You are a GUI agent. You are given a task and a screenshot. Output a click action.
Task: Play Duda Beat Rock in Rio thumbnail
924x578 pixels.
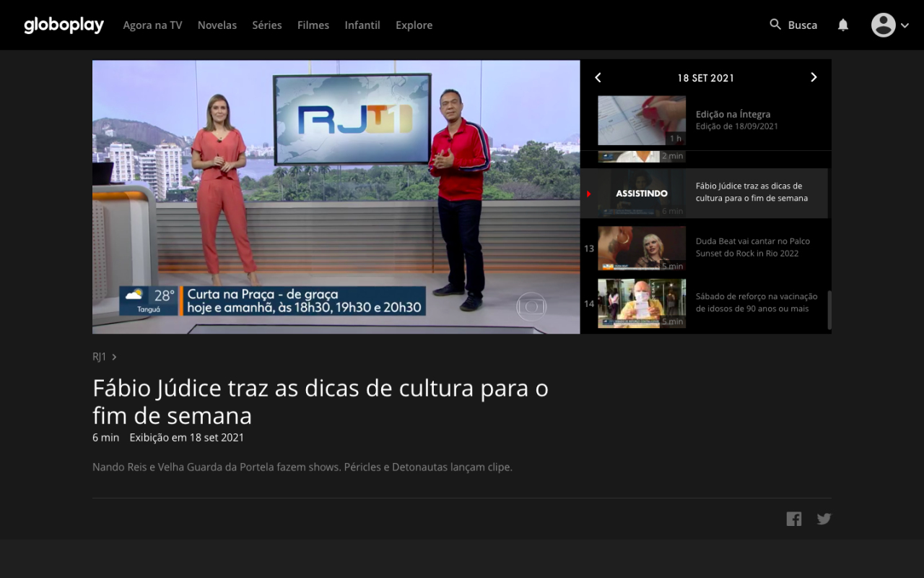pos(642,248)
